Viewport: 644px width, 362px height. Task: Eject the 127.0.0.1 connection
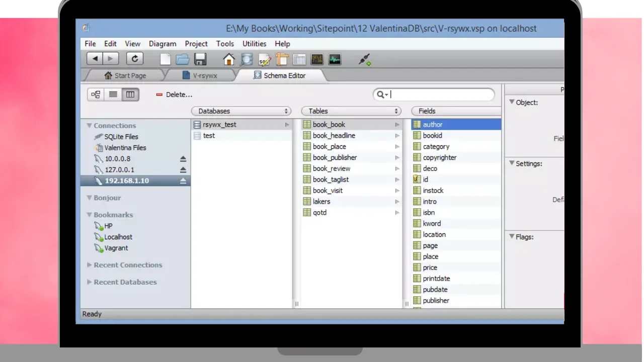click(x=183, y=170)
